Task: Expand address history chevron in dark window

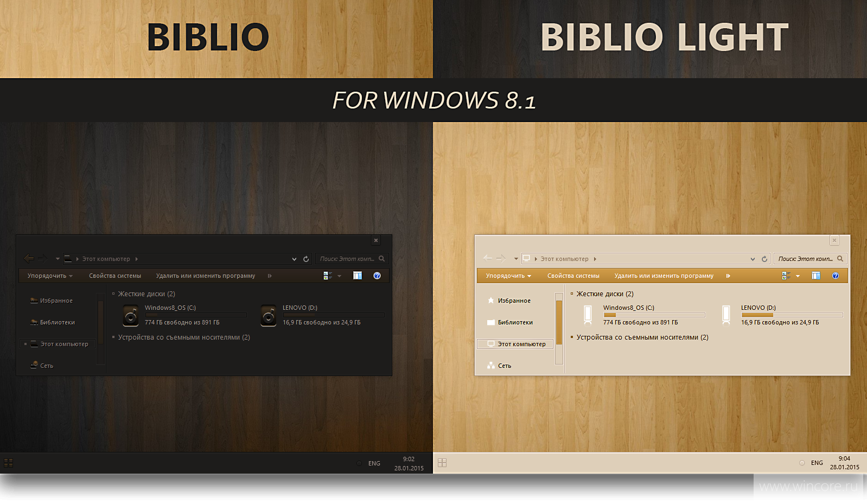Action: (294, 259)
